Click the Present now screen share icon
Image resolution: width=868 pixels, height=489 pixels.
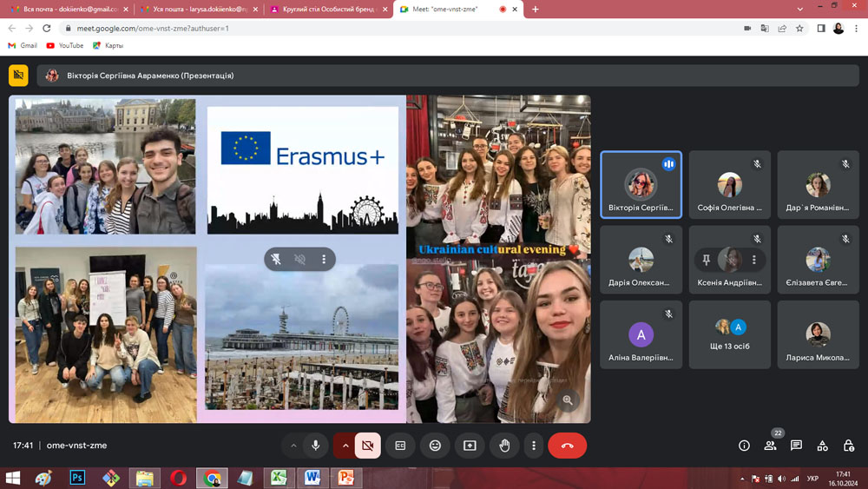pos(470,446)
